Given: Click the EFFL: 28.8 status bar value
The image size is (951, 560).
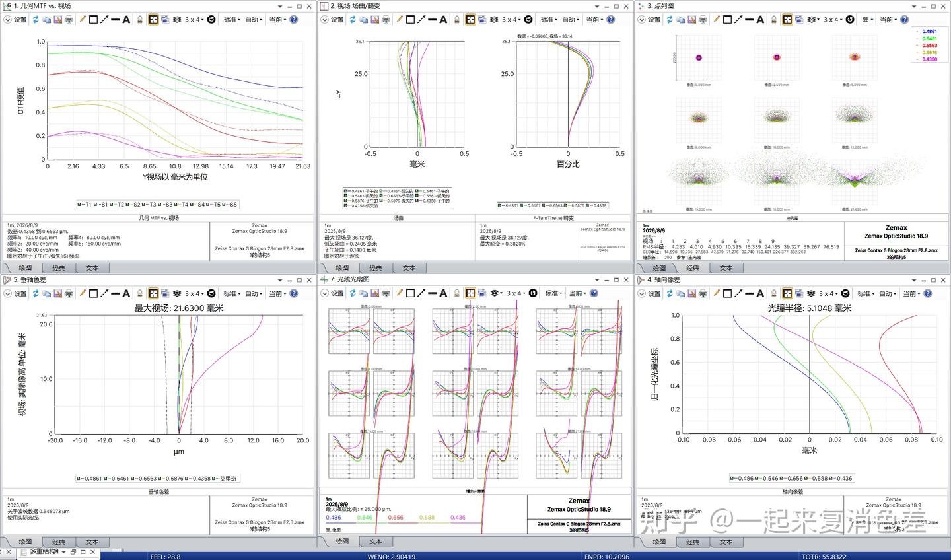Looking at the screenshot, I should [x=165, y=556].
